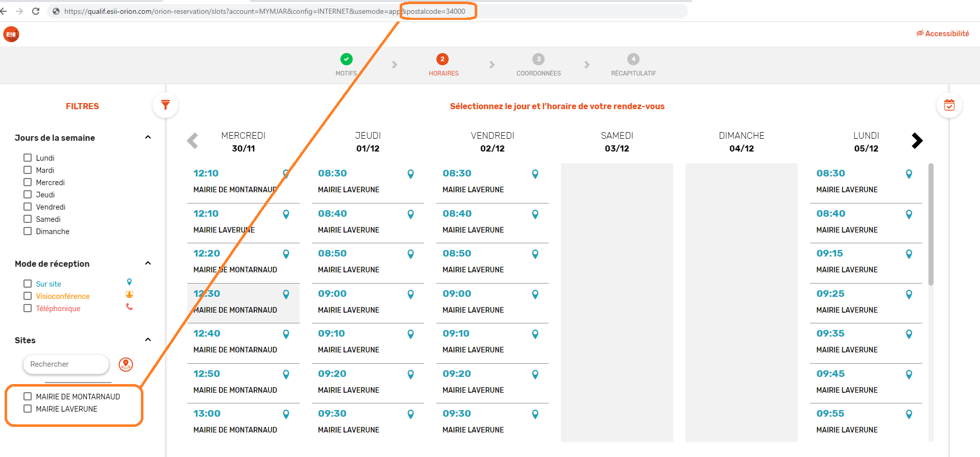Click map pin of Friday 08:50 slot
Viewport: 980px width, 457px height.
point(535,254)
